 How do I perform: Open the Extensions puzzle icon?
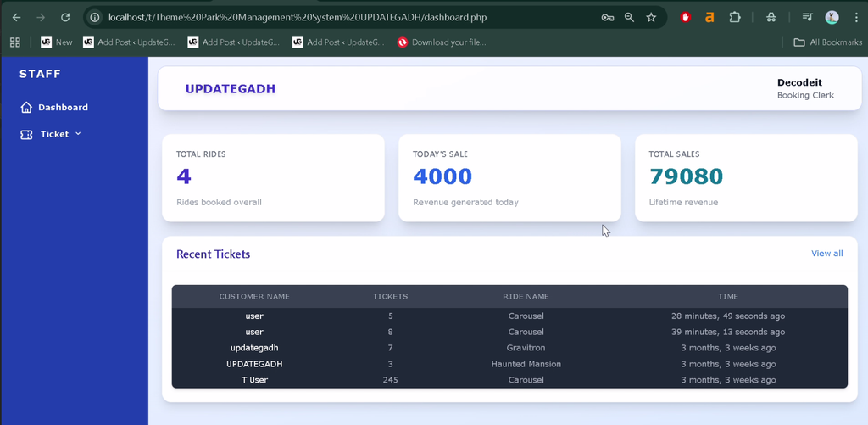[735, 18]
